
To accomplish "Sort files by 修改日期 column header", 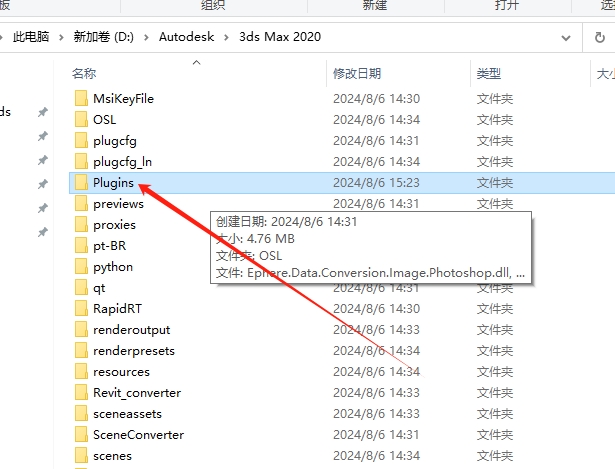I will 357,73.
